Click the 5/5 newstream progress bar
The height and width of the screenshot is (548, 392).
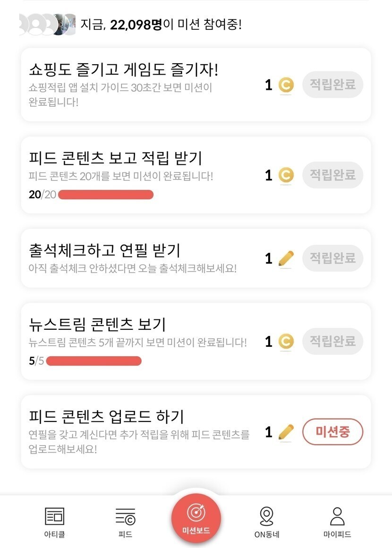tap(94, 361)
